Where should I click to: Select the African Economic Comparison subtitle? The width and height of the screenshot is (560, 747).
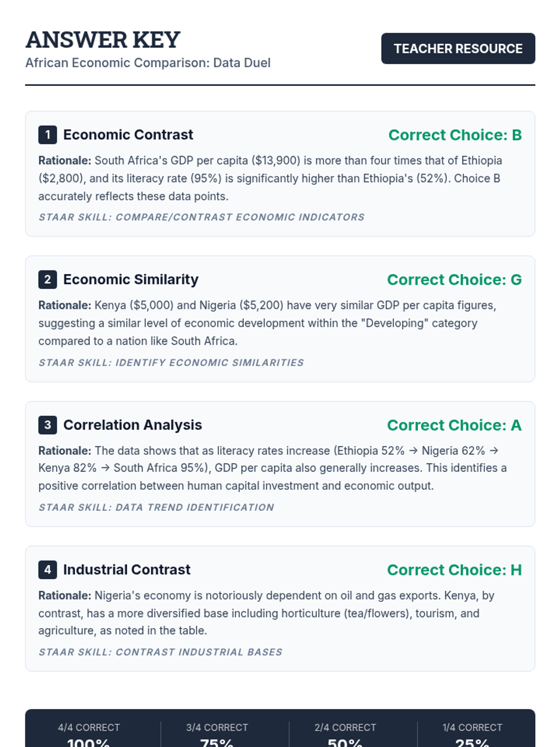click(x=147, y=63)
